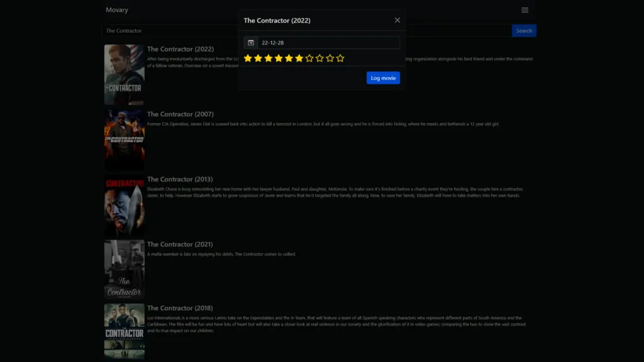Focus the movie search text box
Image resolution: width=644 pixels, height=362 pixels.
(170, 31)
